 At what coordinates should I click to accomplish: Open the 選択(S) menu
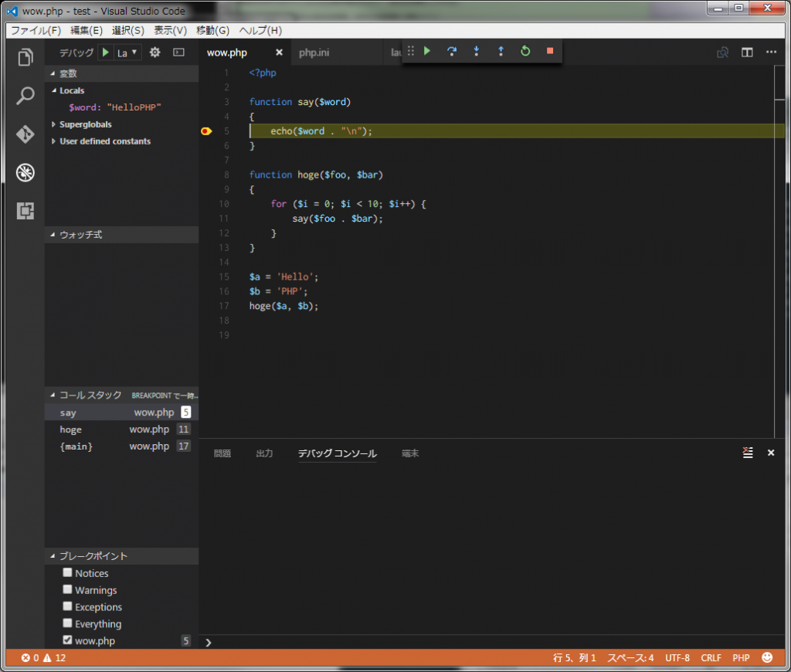(x=128, y=30)
